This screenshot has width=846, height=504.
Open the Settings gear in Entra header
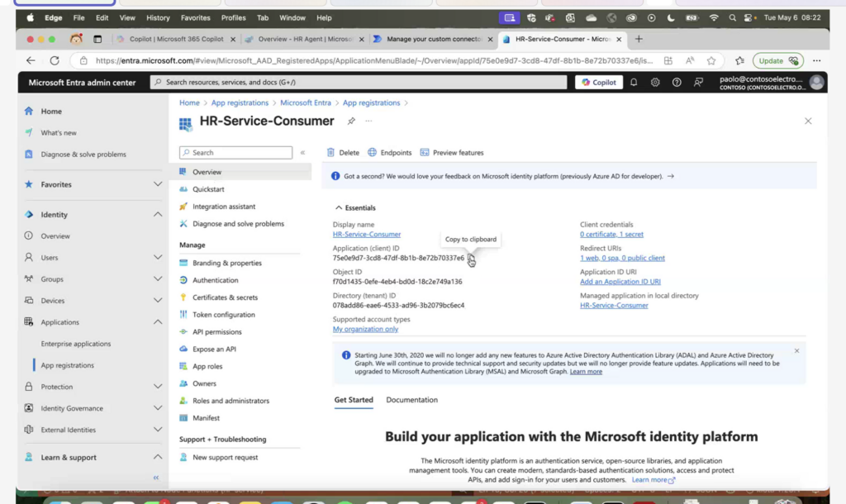click(x=655, y=83)
